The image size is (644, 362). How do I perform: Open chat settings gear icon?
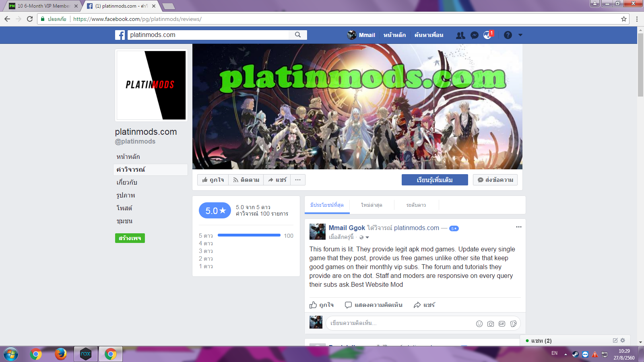623,340
